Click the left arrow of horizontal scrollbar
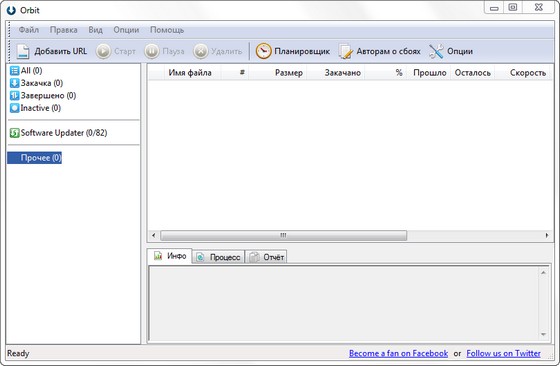The width and height of the screenshot is (560, 366). tap(154, 235)
